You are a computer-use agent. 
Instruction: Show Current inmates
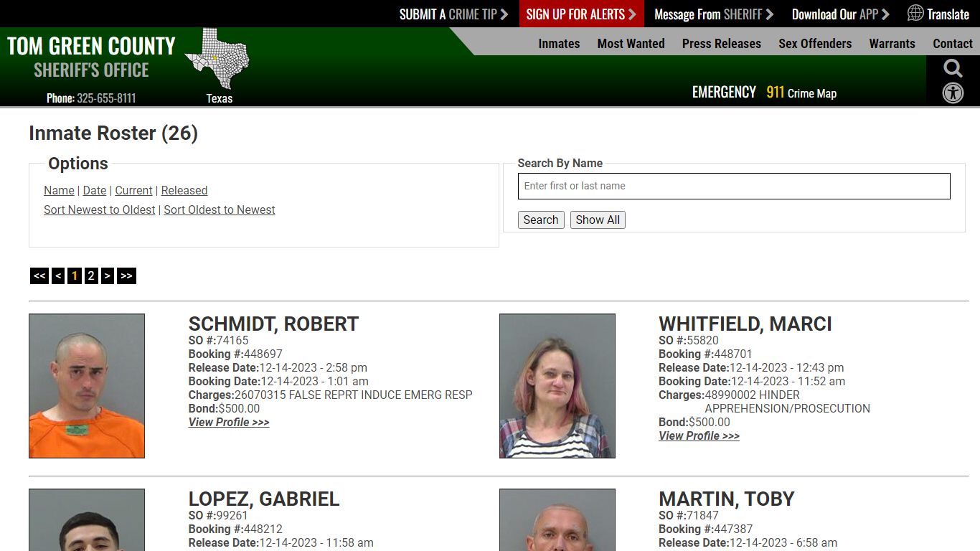click(x=133, y=190)
